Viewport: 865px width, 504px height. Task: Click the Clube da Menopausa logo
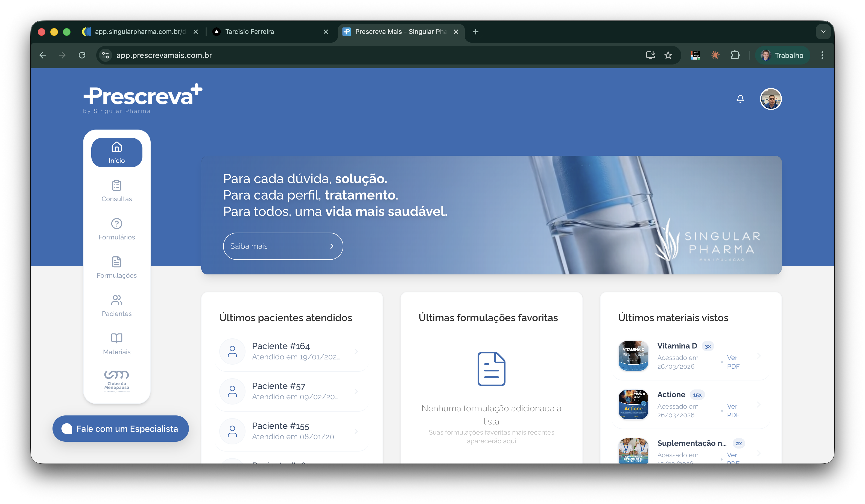point(117,381)
